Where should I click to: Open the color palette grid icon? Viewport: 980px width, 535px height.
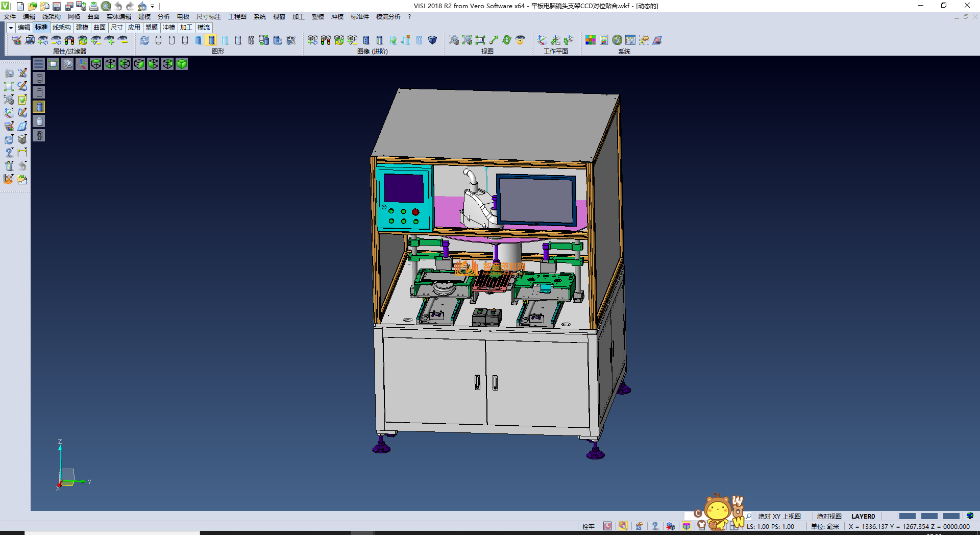pyautogui.click(x=590, y=40)
